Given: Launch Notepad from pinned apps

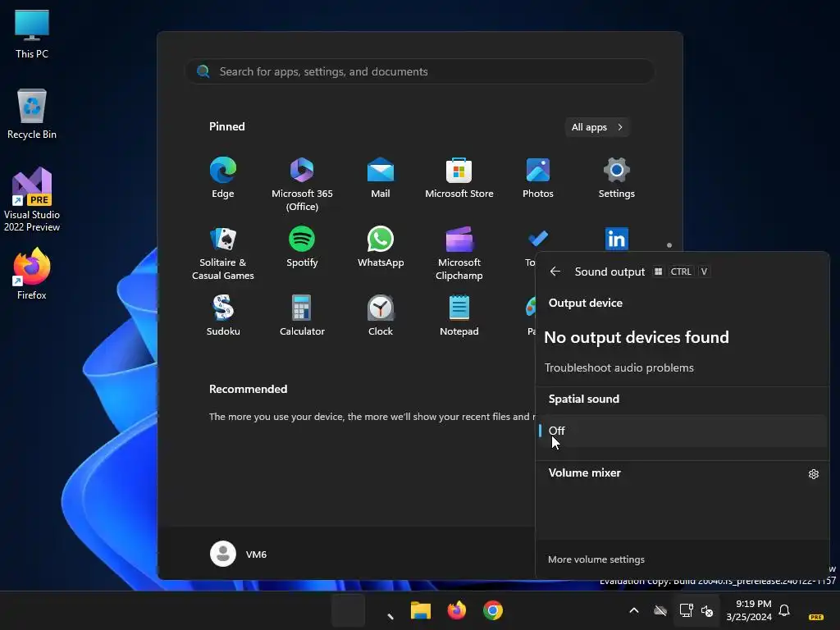Looking at the screenshot, I should click(x=459, y=316).
